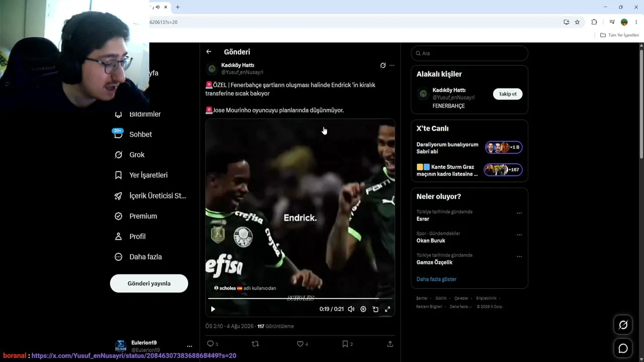Join live space Kante Sturm Graz
The width and height of the screenshot is (644, 362).
(469, 170)
